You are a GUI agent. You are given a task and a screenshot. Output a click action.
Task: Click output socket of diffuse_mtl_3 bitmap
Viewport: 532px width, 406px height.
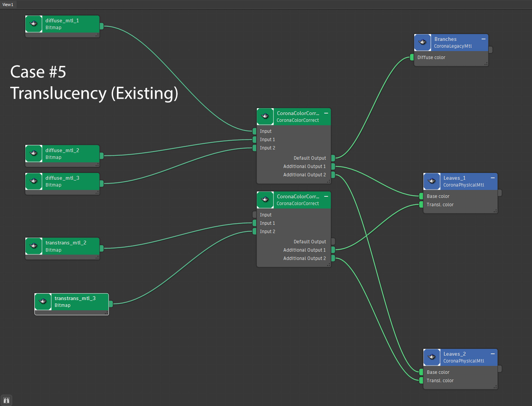point(102,184)
